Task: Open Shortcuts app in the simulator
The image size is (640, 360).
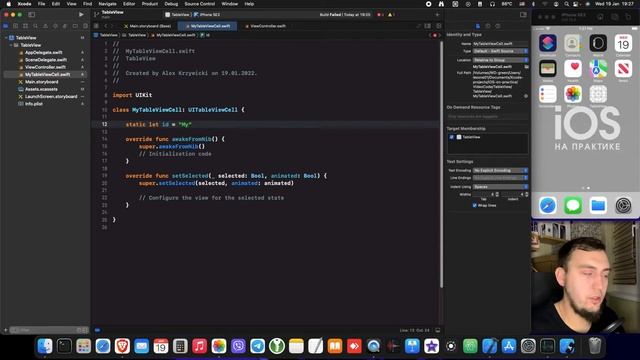Action: coord(547,43)
